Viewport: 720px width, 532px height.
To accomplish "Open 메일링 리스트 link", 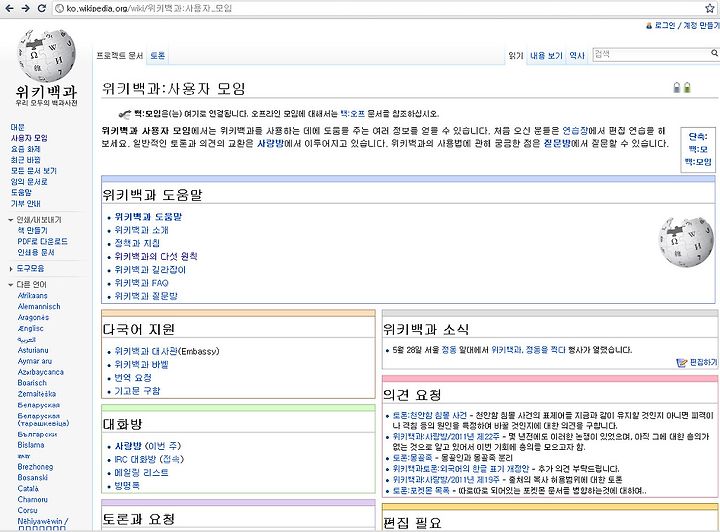I will tap(141, 473).
